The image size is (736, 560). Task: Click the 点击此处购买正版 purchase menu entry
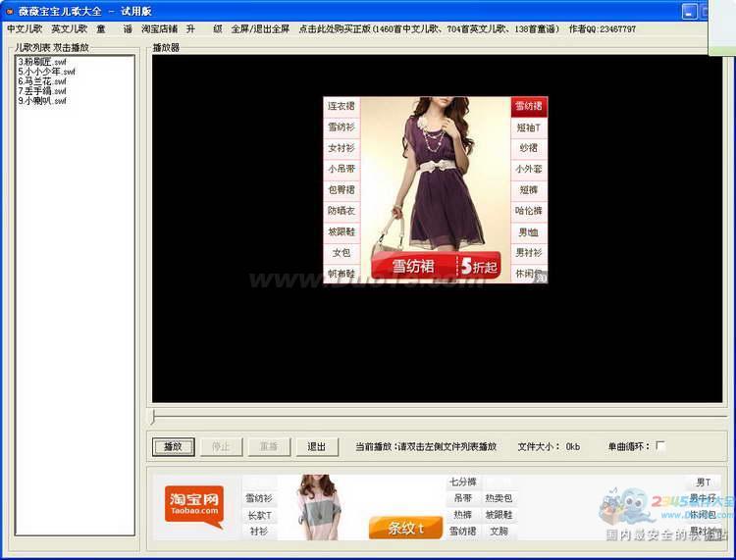coord(429,29)
